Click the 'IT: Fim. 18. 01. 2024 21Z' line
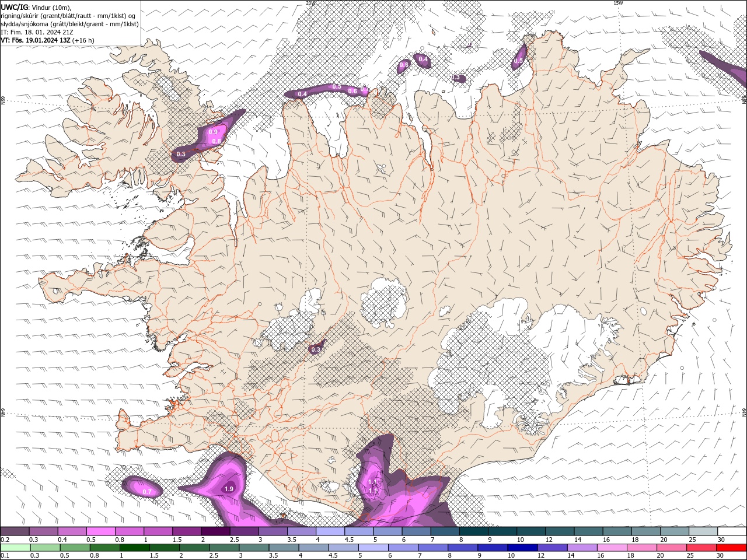Screen dimensions: 747x560 [x=37, y=32]
